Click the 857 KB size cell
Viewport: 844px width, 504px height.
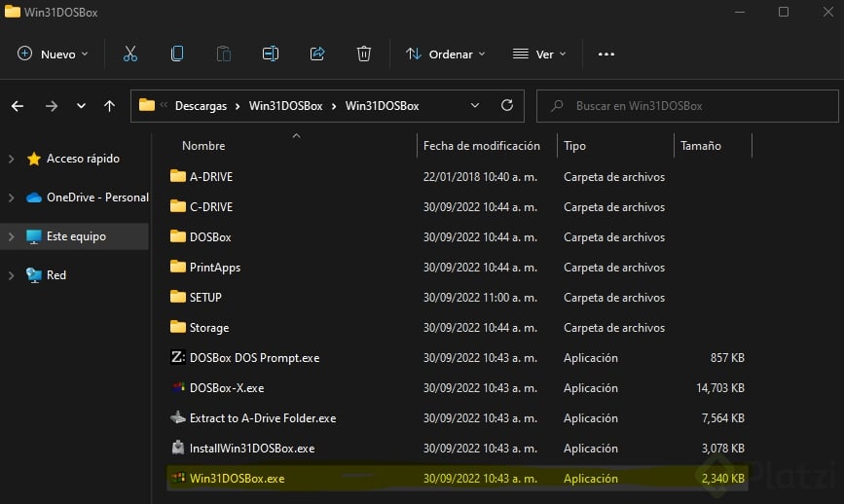click(x=727, y=358)
